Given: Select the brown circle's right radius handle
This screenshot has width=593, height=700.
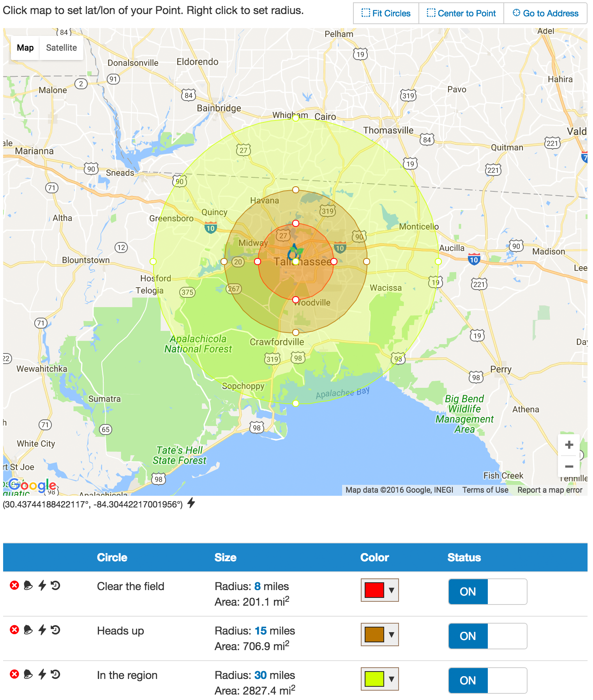Looking at the screenshot, I should pyautogui.click(x=367, y=262).
